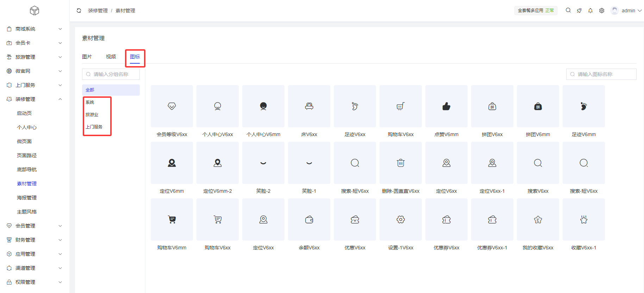Open the 图标 tab

click(135, 57)
